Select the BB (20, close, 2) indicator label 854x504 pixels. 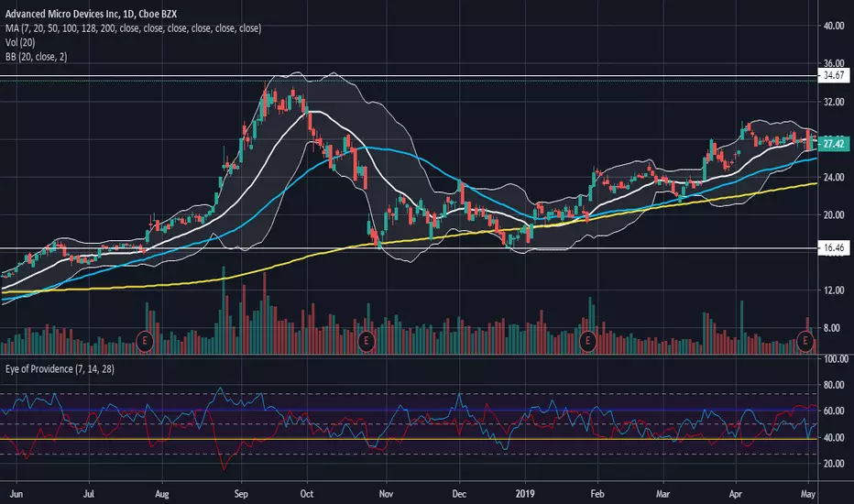pos(36,57)
